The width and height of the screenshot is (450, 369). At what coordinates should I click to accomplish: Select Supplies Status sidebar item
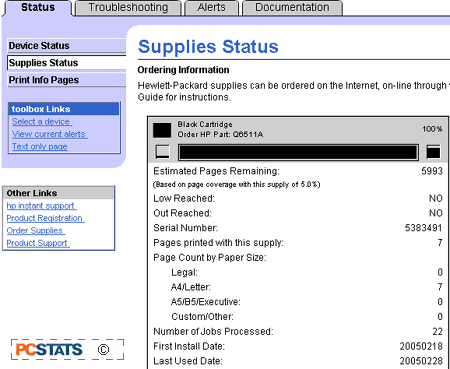pyautogui.click(x=67, y=63)
